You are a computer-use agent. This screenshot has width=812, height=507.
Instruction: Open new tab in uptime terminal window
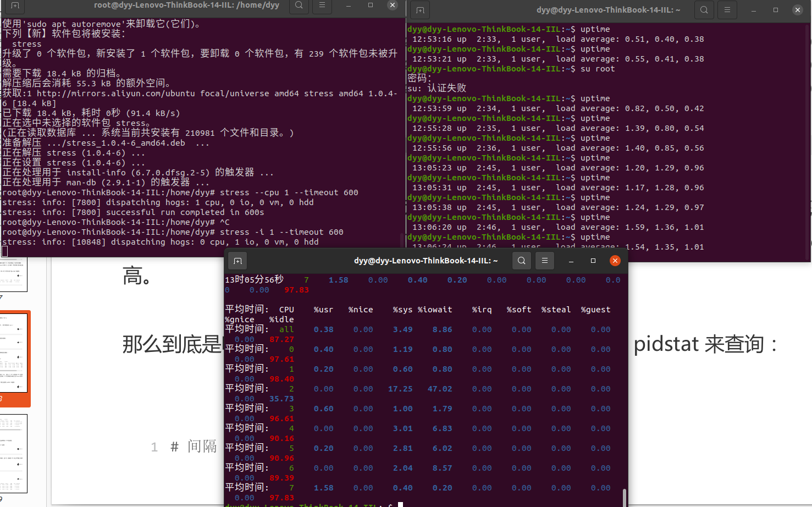[x=420, y=10]
